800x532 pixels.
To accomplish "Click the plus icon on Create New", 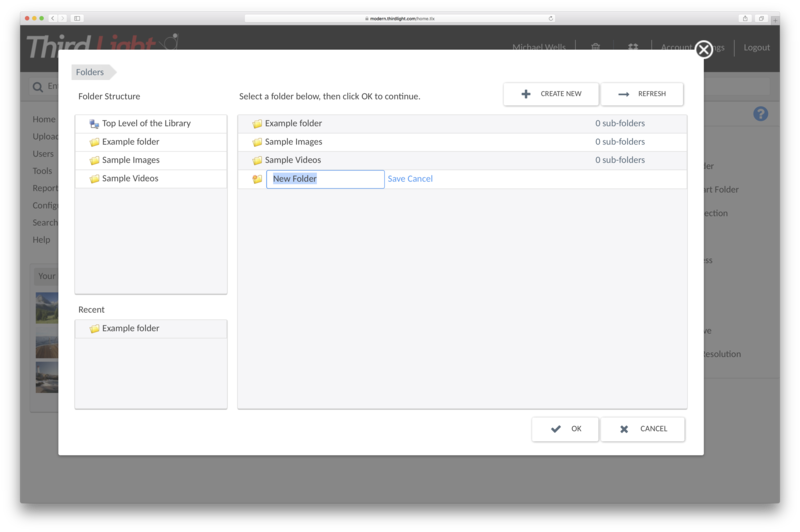I will tap(526, 94).
